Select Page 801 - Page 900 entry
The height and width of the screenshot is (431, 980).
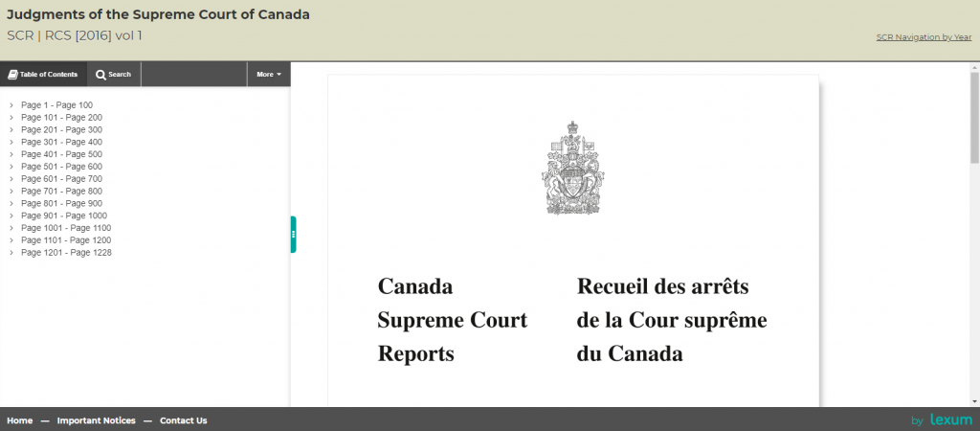click(61, 203)
